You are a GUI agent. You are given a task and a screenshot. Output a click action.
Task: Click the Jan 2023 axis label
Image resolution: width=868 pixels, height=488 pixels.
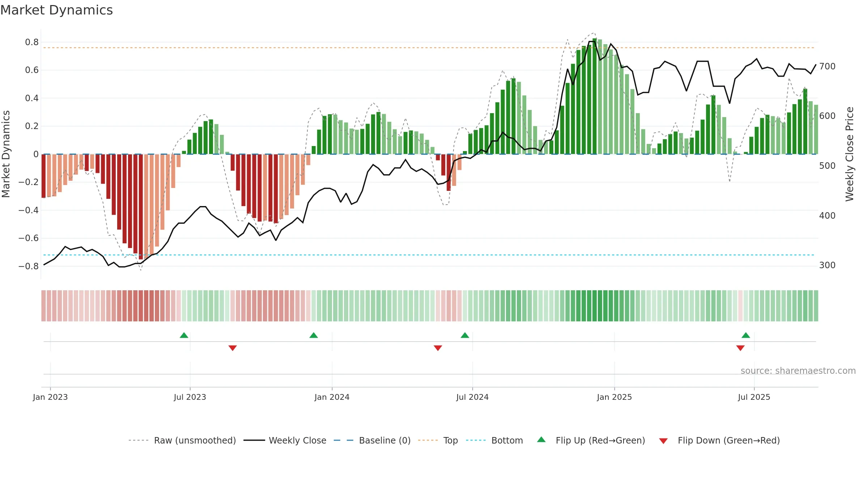pyautogui.click(x=50, y=397)
